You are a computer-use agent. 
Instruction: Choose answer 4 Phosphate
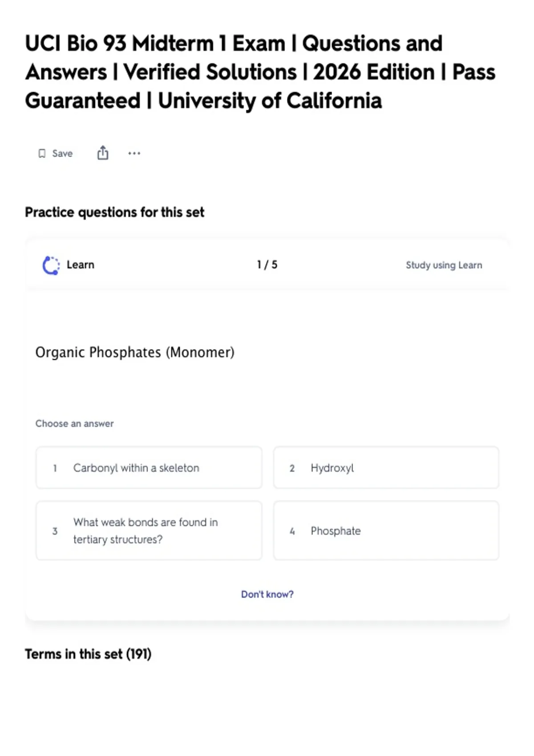coord(386,531)
